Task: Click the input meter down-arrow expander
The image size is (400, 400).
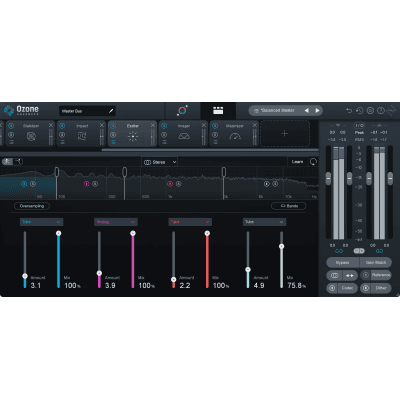Action: tap(338, 125)
